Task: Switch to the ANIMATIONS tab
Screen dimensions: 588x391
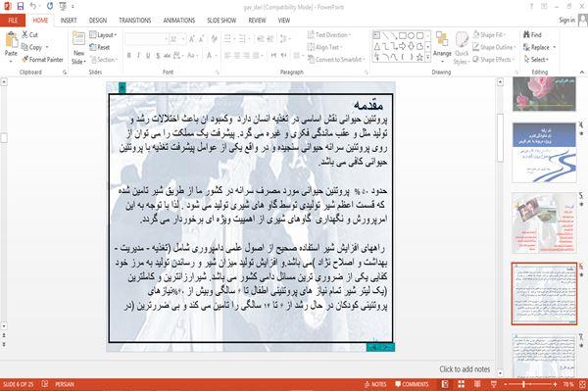Action: (179, 21)
